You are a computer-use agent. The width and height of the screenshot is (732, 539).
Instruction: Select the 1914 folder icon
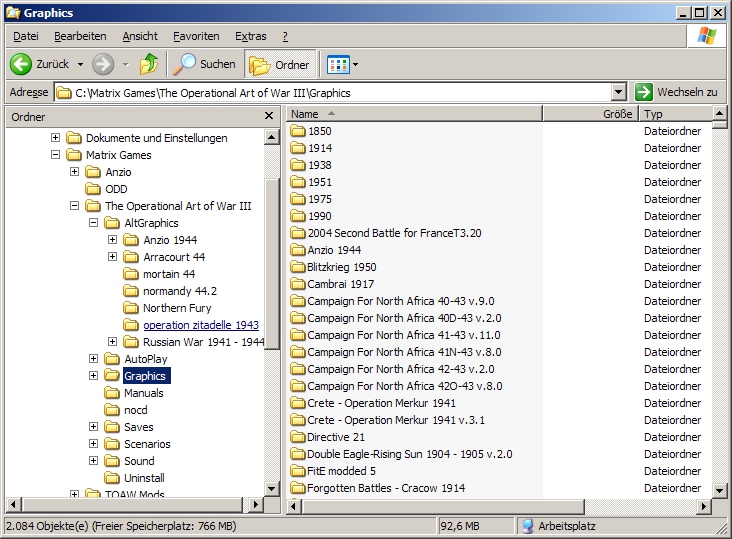(x=297, y=148)
